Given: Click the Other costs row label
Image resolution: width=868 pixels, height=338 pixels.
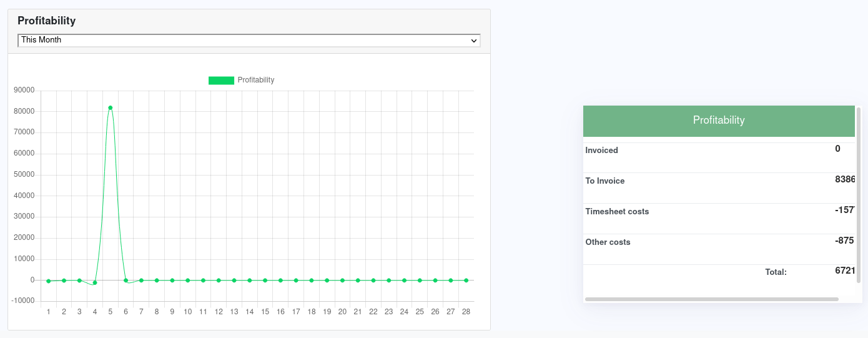Looking at the screenshot, I should pyautogui.click(x=608, y=242).
